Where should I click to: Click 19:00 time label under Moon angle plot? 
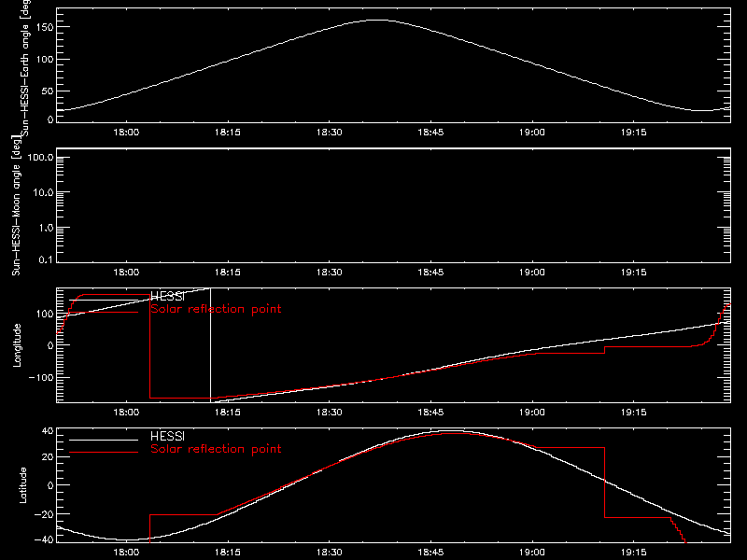pyautogui.click(x=532, y=273)
